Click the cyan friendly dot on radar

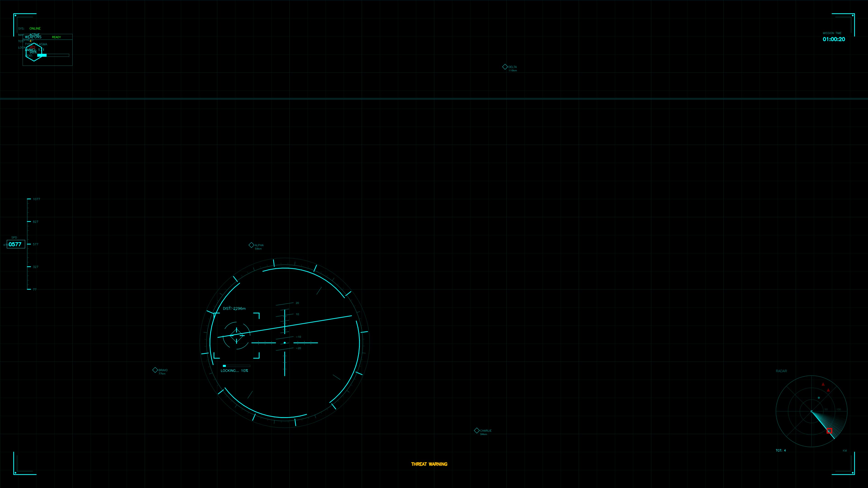coord(819,398)
